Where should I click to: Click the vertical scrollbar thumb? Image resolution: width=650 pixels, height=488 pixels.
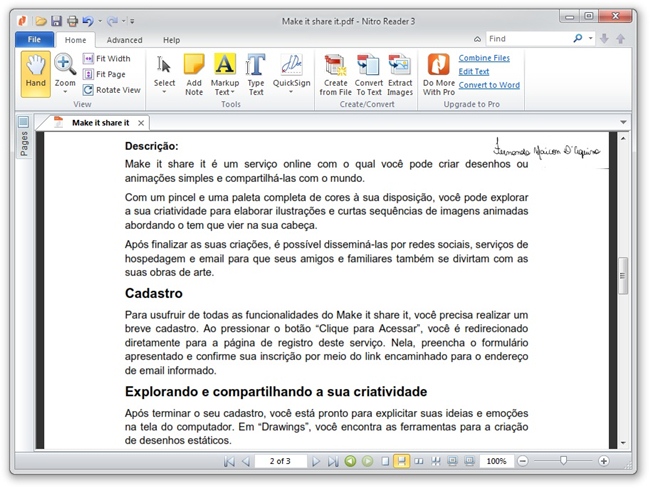(x=623, y=276)
